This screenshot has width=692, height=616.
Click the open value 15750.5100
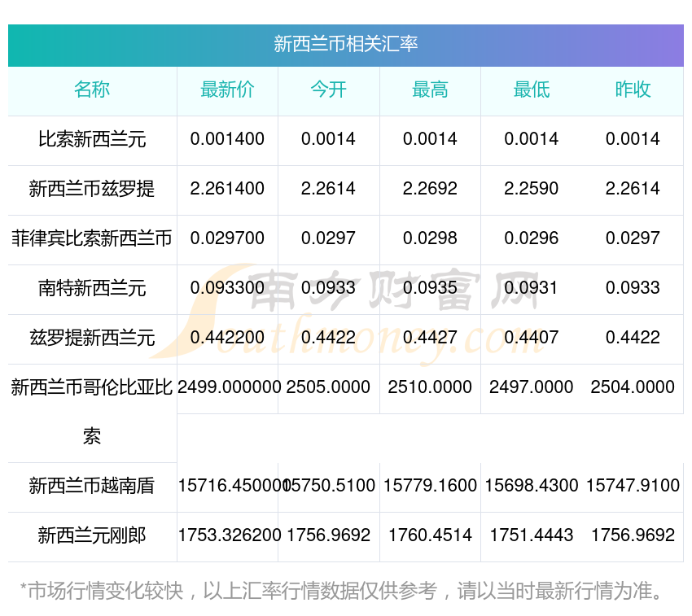pyautogui.click(x=330, y=486)
